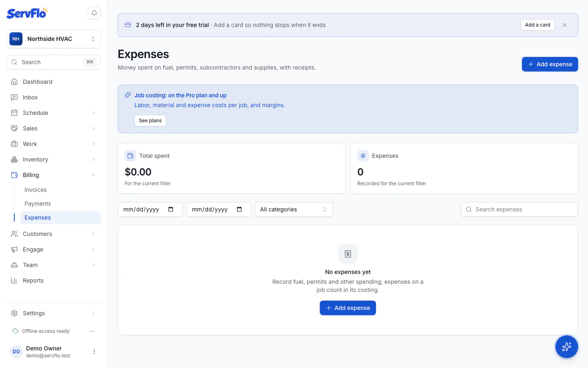Viewport: 588px width, 368px height.
Task: Select Expenses in the sidebar
Action: coord(60,218)
